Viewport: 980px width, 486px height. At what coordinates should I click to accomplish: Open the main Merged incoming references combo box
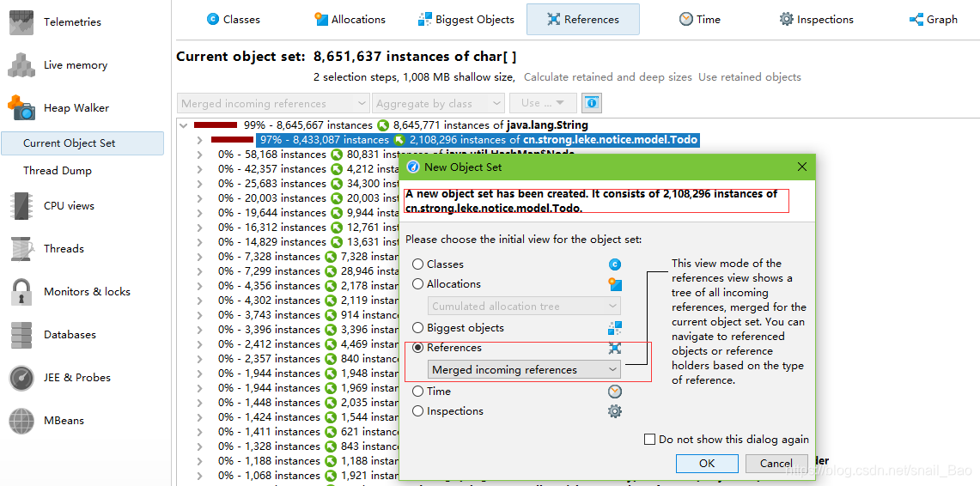[x=274, y=103]
